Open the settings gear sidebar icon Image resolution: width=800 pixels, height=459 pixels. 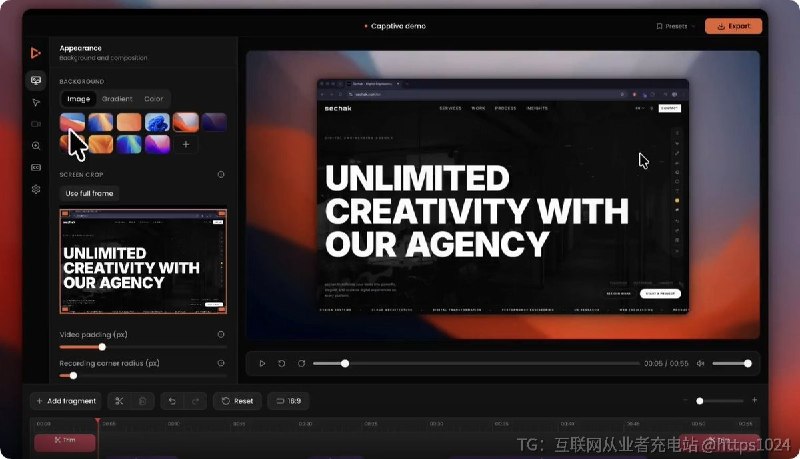[x=36, y=189]
